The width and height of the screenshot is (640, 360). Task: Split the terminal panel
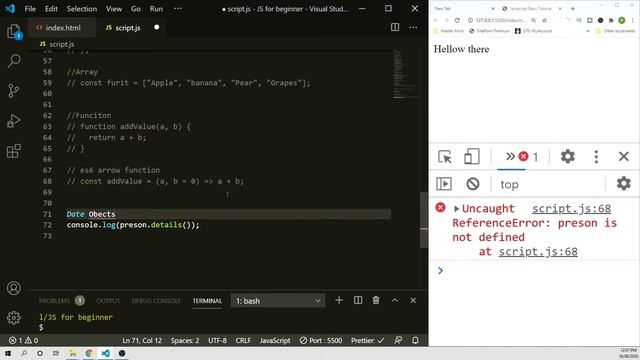pyautogui.click(x=358, y=300)
